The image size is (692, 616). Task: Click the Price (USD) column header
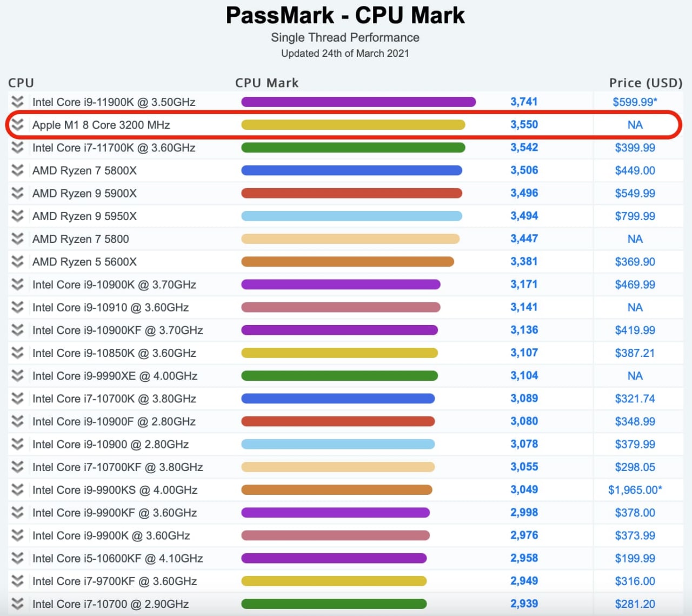click(x=646, y=83)
